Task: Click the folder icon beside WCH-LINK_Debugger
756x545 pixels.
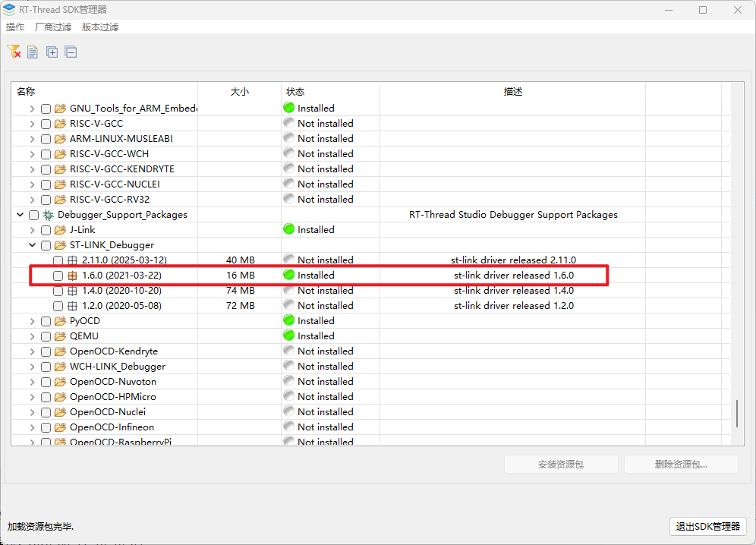Action: click(60, 367)
